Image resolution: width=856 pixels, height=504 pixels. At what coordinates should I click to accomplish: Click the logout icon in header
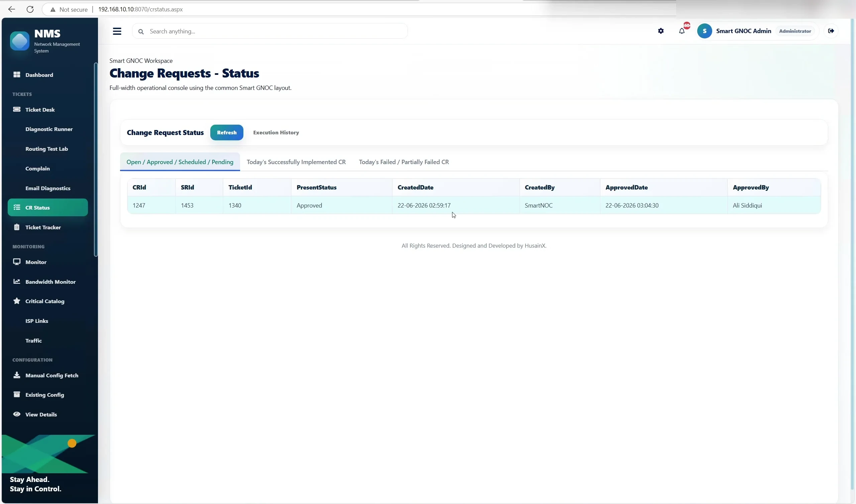[831, 31]
